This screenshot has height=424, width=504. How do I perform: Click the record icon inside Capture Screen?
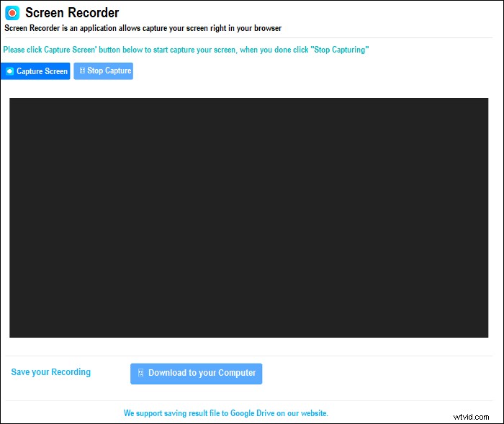click(x=10, y=71)
